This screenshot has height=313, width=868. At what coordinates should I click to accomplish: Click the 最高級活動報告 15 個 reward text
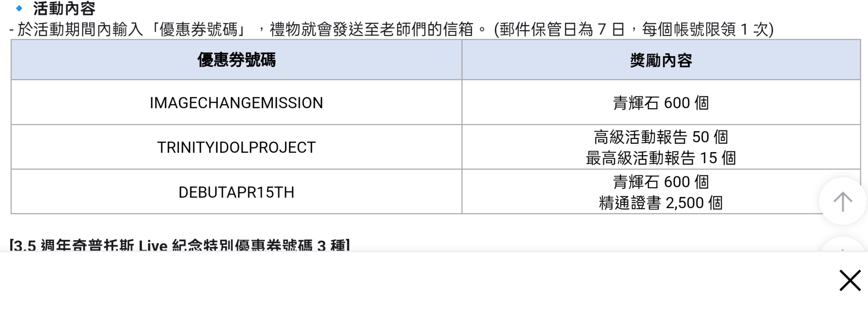[661, 158]
